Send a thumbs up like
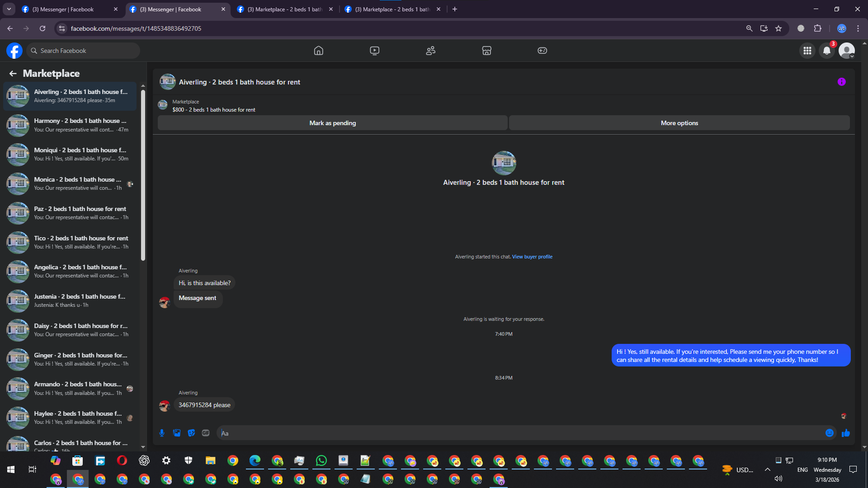Image resolution: width=868 pixels, height=488 pixels. [x=846, y=433]
